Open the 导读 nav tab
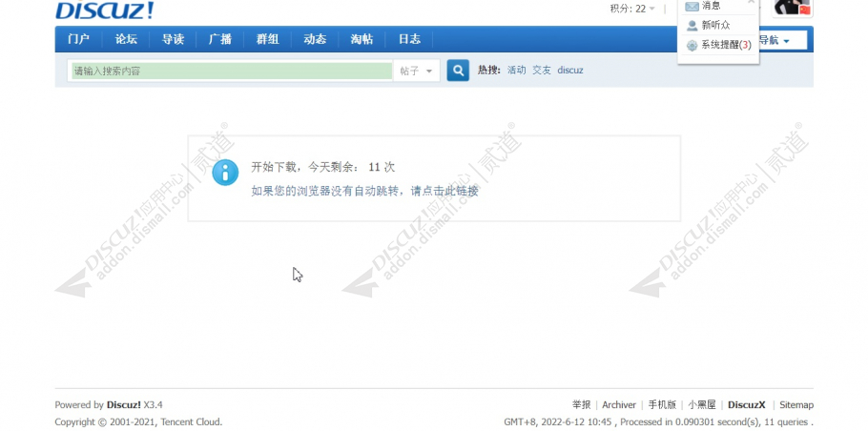Image resolution: width=868 pixels, height=431 pixels. click(173, 39)
